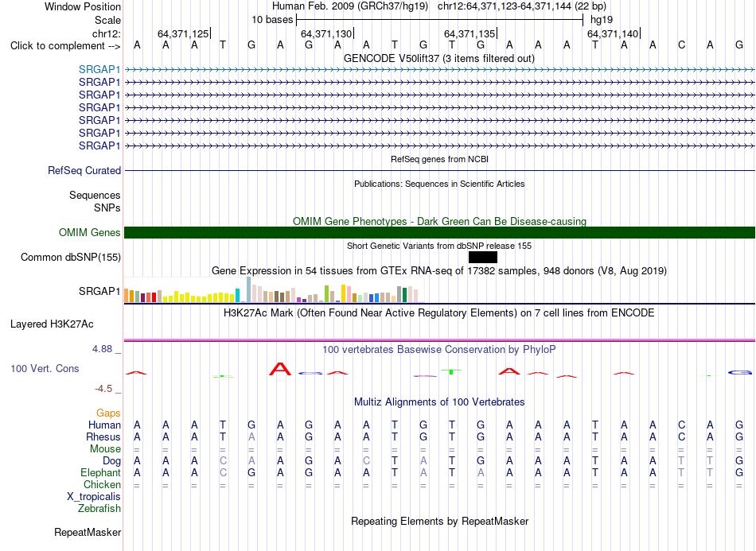This screenshot has height=551, width=756.
Task: Click the X_tropicalis species label
Action: pos(94,497)
